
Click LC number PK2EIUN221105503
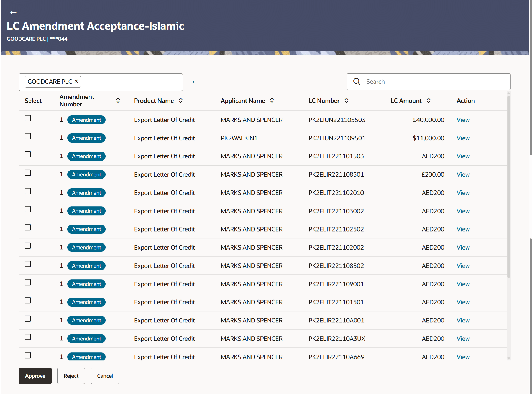click(337, 120)
